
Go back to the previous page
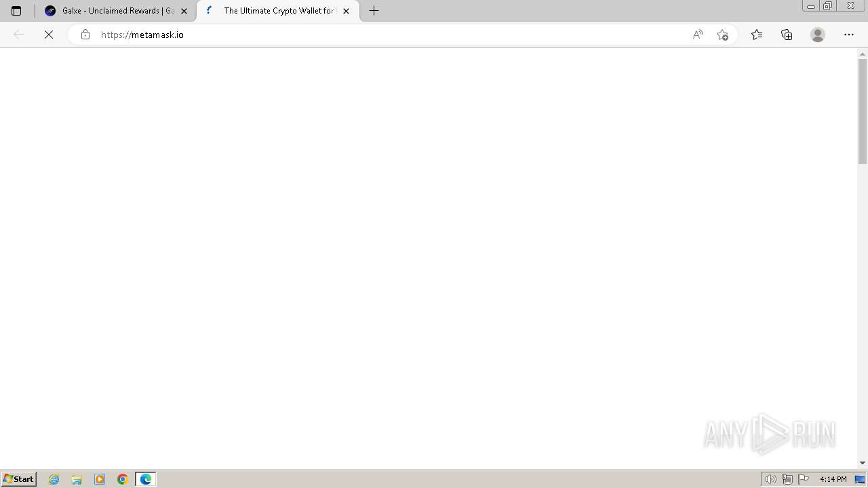[x=19, y=35]
